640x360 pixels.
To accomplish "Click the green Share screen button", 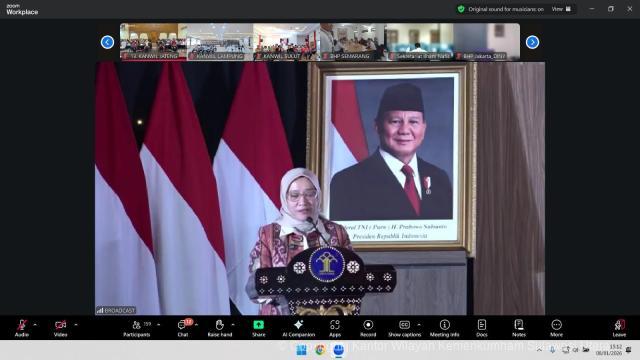I will tap(258, 325).
